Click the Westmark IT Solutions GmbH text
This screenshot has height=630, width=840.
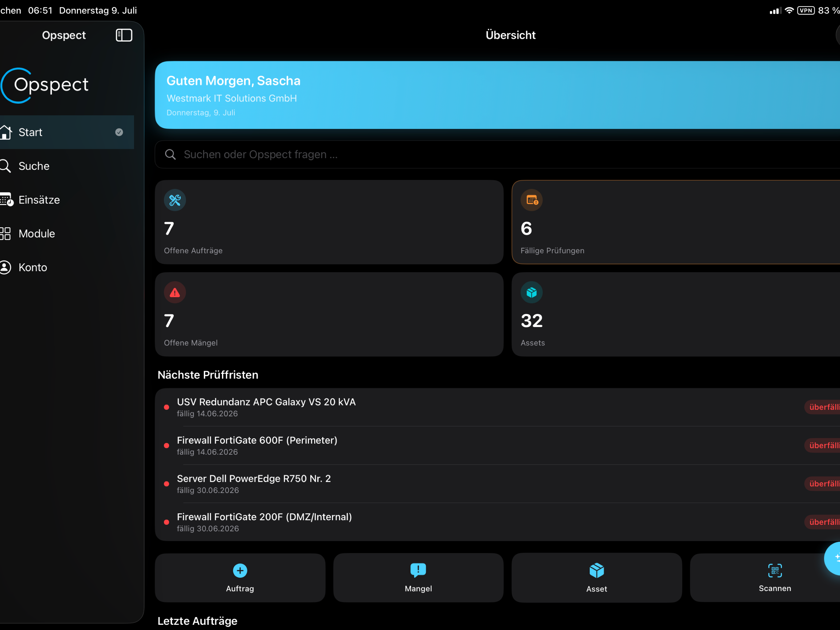(232, 98)
